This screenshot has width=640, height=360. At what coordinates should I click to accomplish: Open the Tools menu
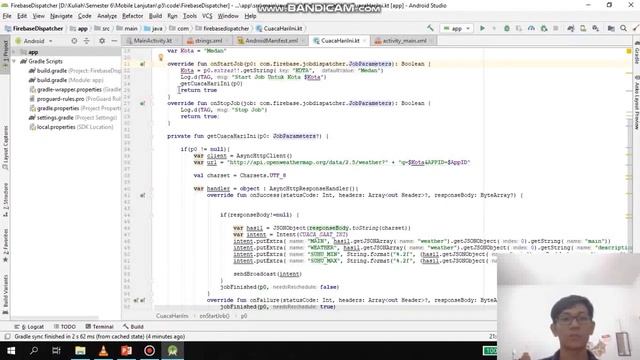tap(190, 16)
